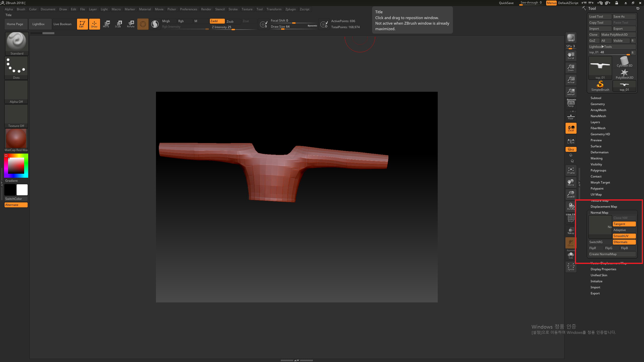Toggle Persp perspective mode
The width and height of the screenshot is (644, 362).
pos(571,103)
